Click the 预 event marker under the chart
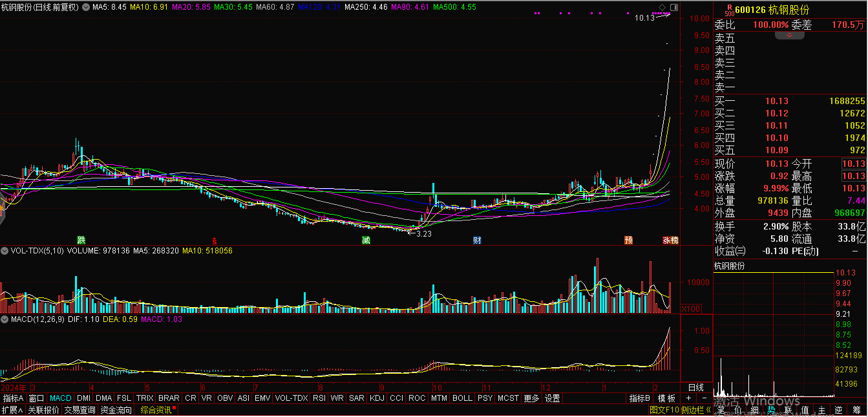 pos(628,240)
